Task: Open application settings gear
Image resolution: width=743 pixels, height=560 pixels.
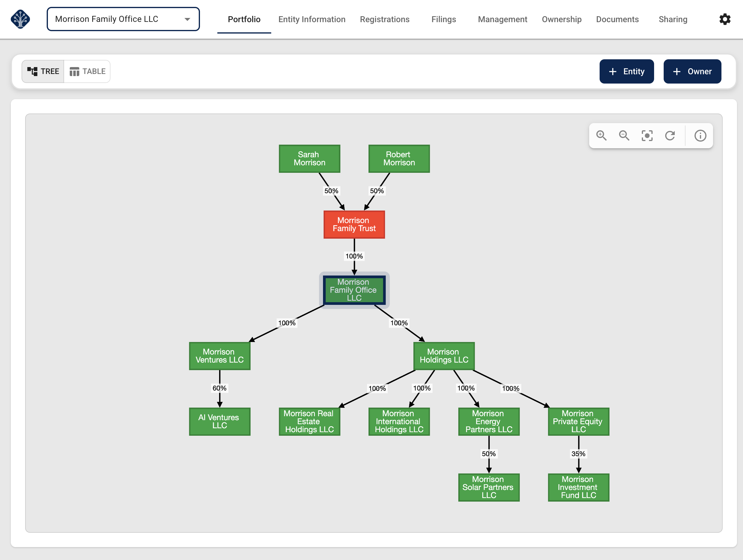Action: coord(725,19)
